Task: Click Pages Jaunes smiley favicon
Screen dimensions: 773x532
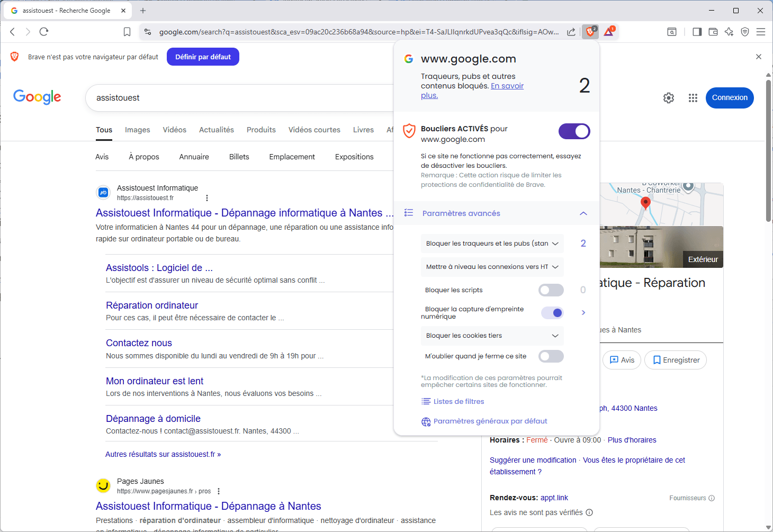Action: coord(103,485)
